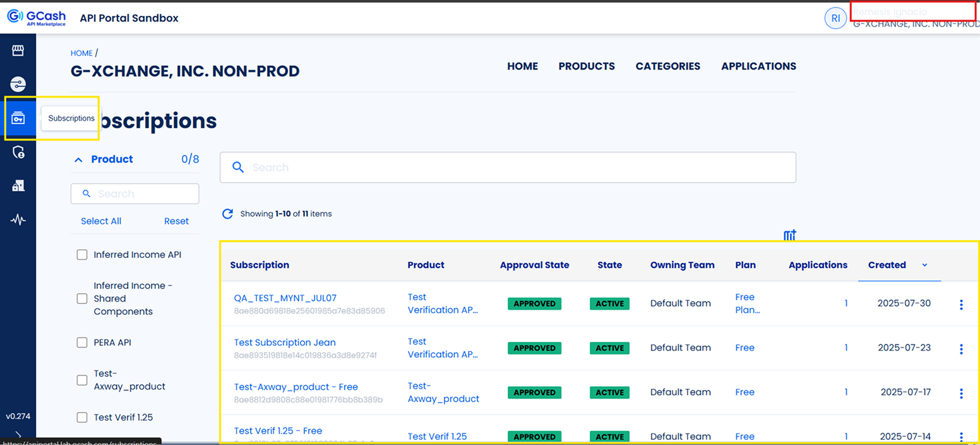980x445 pixels.
Task: Check the Test Verif 1.25 filter
Action: [x=82, y=417]
